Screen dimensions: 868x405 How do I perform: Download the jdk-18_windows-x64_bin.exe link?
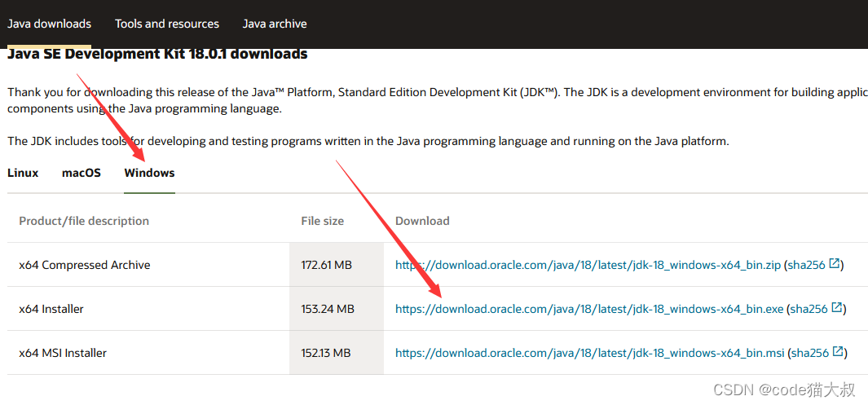(x=589, y=309)
